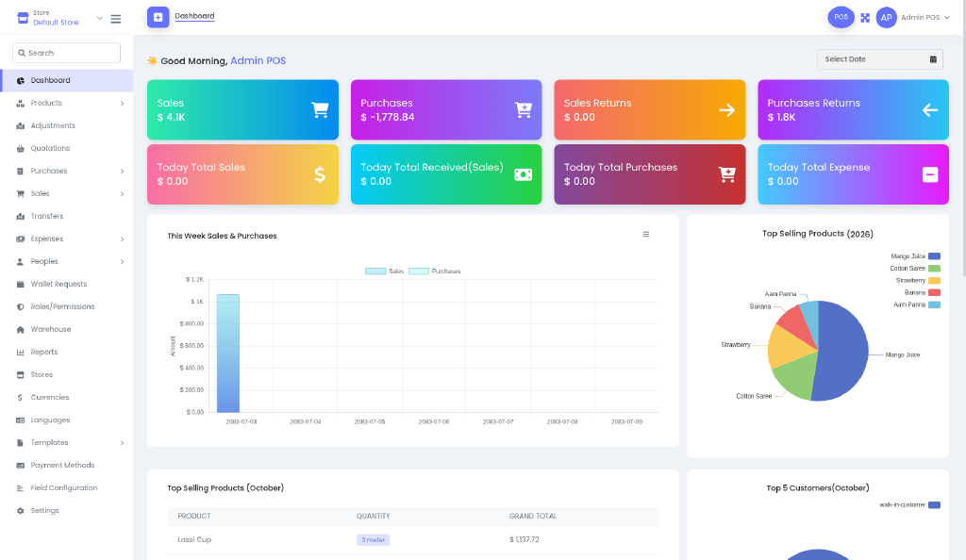This screenshot has height=560, width=966.
Task: Toggle Cotton Saree in pie legend
Action: (x=915, y=269)
